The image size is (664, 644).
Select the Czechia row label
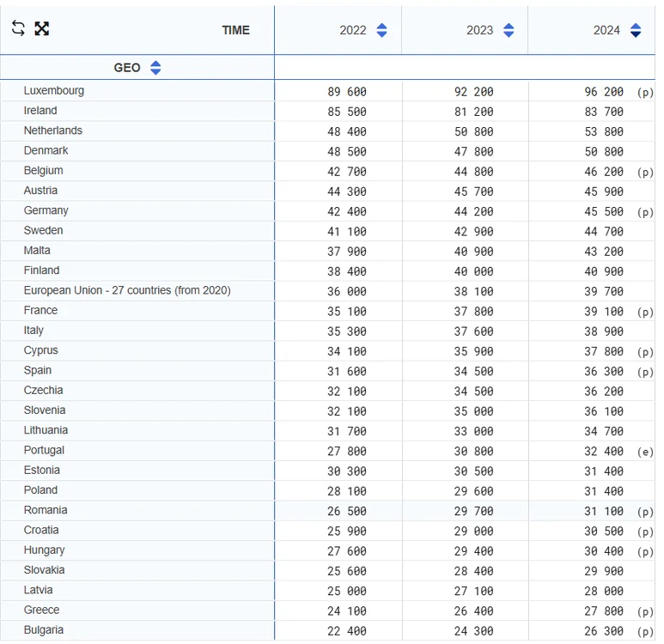tap(43, 390)
